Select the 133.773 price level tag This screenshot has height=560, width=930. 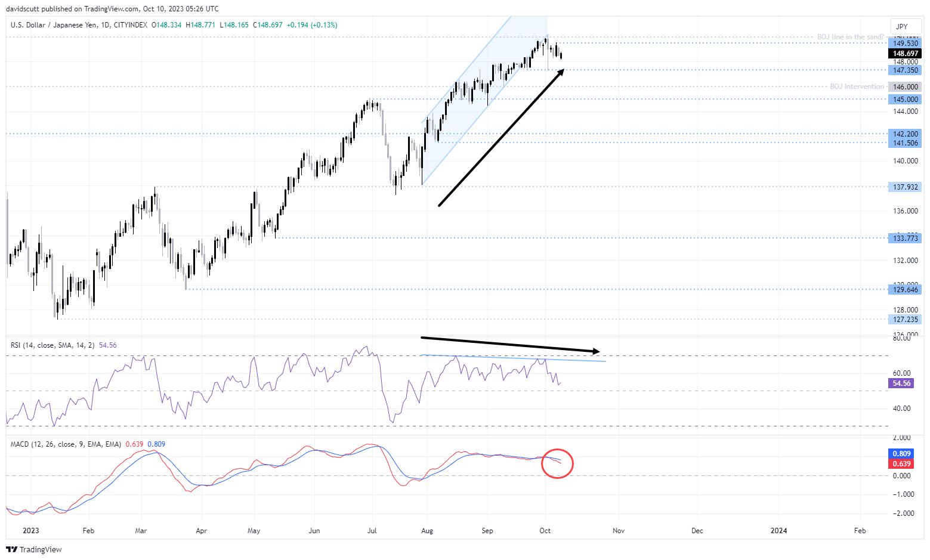coord(905,239)
